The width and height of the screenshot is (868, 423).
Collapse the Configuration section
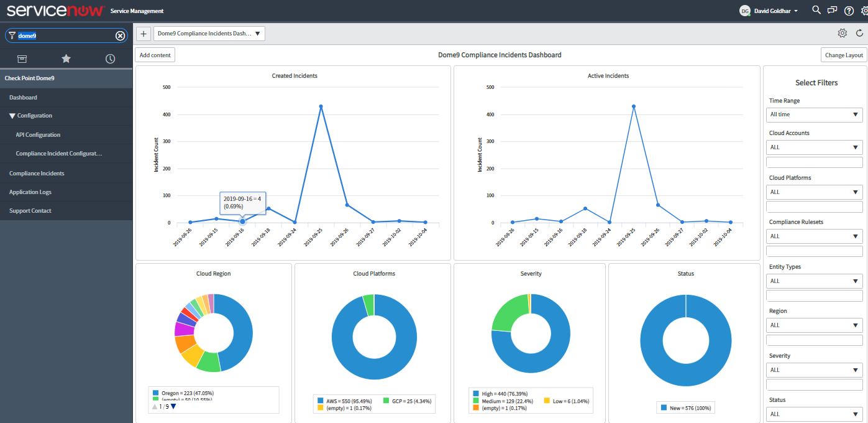tap(66, 116)
